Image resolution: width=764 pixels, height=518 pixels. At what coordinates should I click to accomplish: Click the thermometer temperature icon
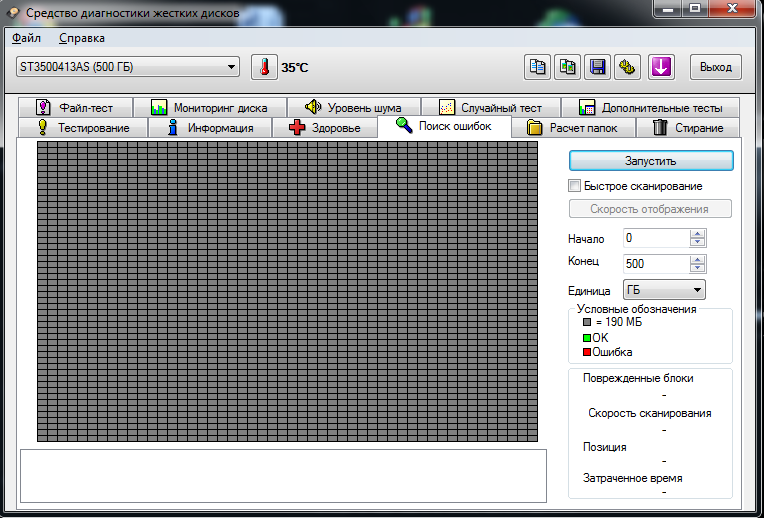tap(264, 67)
